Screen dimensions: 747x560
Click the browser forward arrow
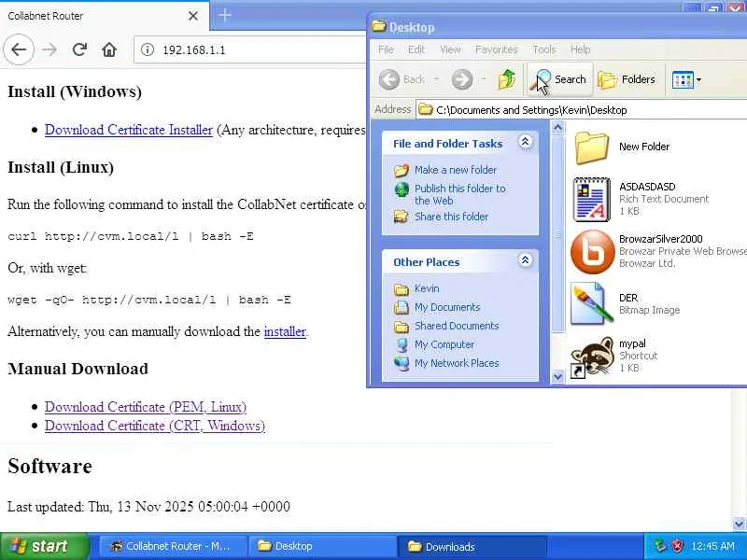tap(49, 49)
